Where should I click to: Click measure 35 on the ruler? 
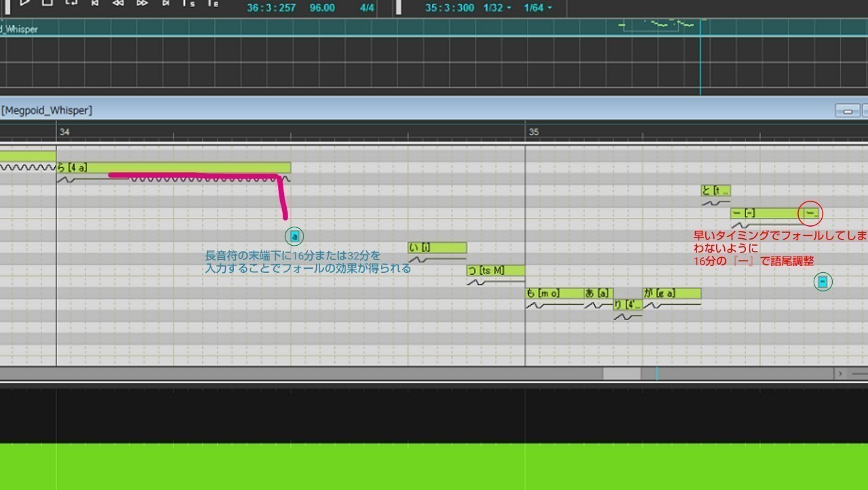coord(534,132)
